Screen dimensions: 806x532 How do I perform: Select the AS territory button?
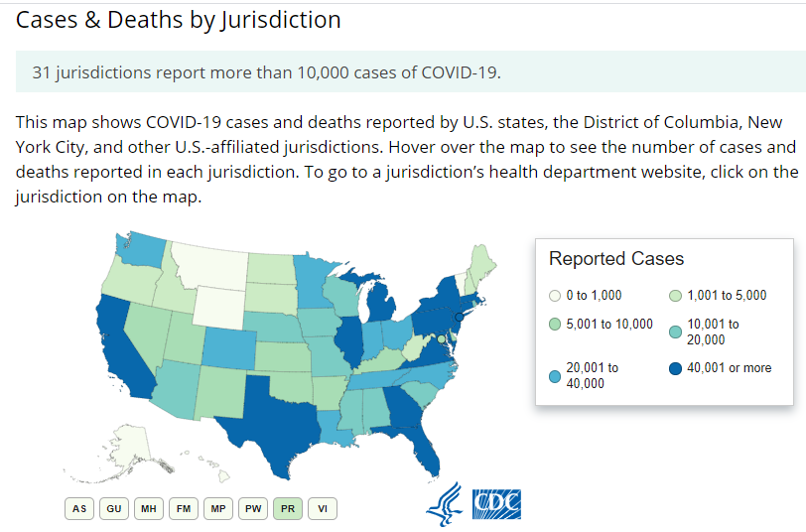(79, 509)
